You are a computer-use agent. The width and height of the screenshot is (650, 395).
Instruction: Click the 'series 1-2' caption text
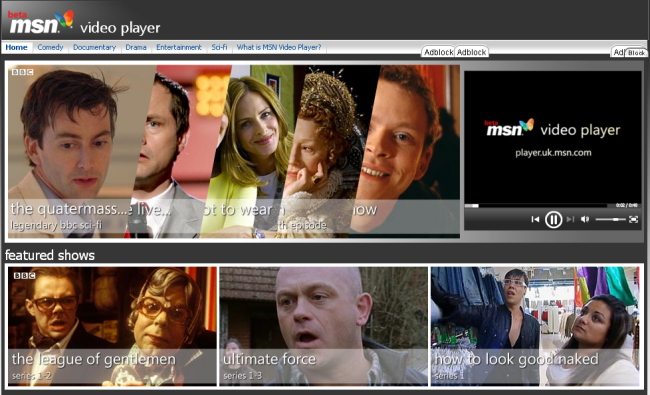tap(32, 376)
